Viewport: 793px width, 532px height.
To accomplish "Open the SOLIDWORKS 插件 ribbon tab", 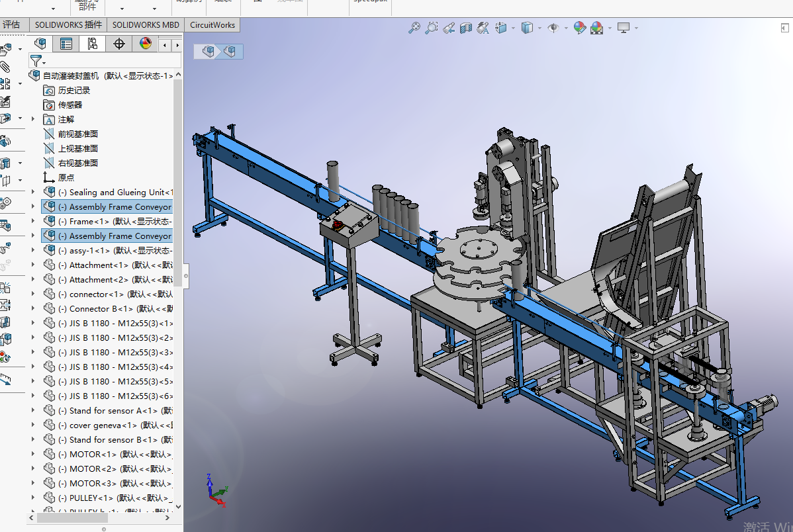I will [68, 24].
